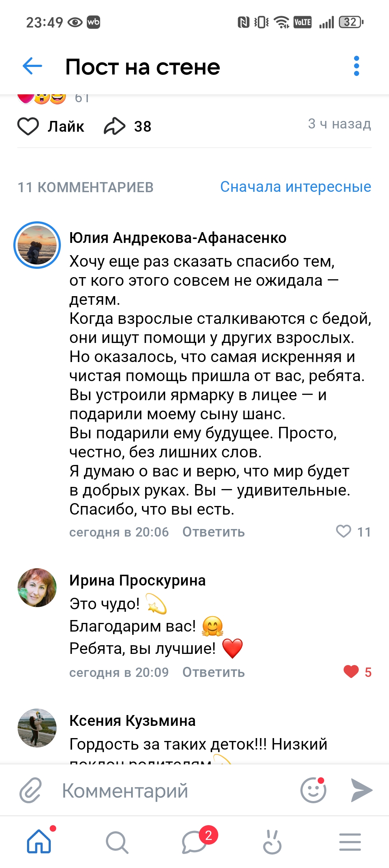Open Ксения Кузьмина's avatar photo

pos(37,728)
